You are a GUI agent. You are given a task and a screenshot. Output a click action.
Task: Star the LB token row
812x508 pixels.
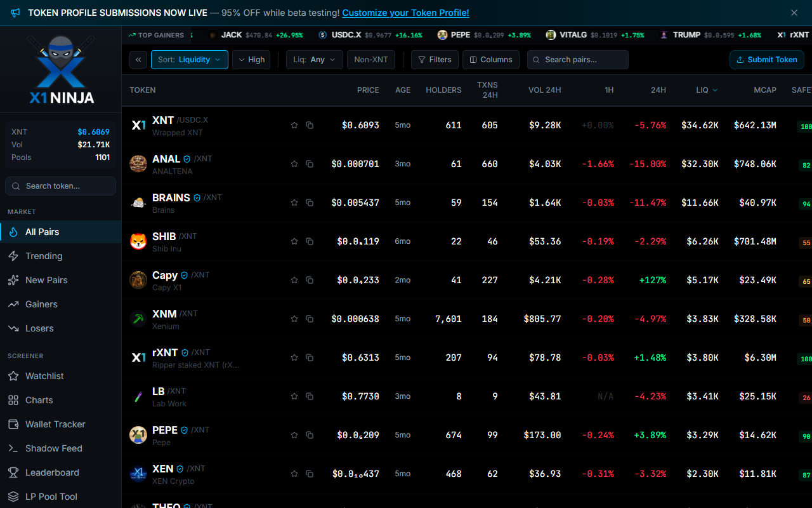point(294,397)
